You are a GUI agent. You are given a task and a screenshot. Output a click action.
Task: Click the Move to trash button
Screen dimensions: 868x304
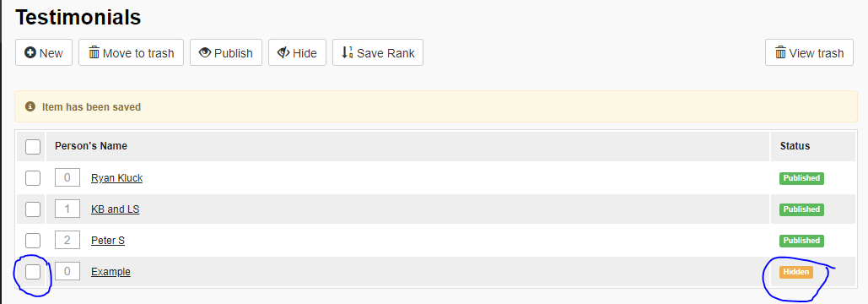(132, 52)
